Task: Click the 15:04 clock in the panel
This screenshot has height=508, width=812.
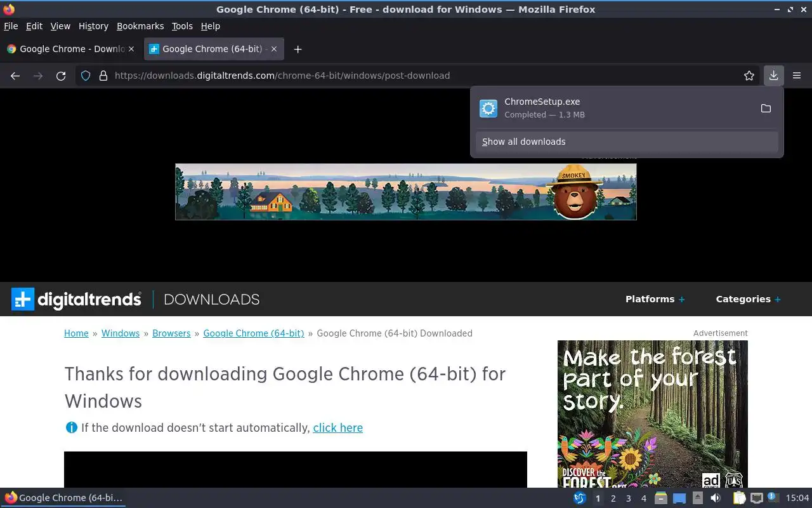Action: point(797,498)
